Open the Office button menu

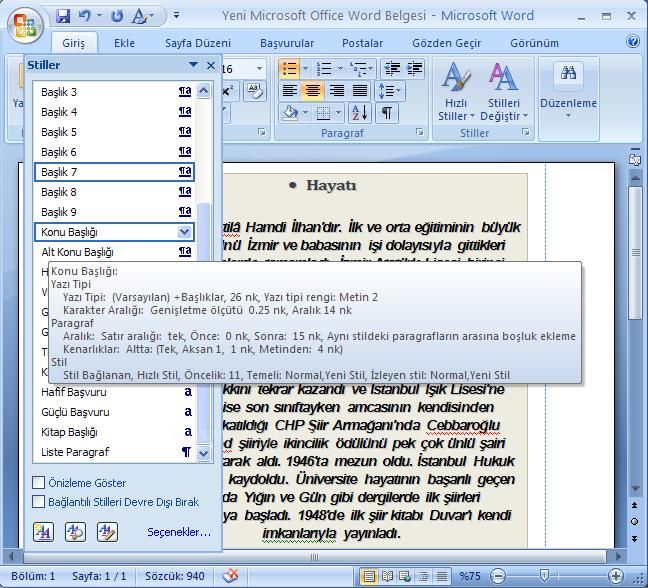pos(25,24)
